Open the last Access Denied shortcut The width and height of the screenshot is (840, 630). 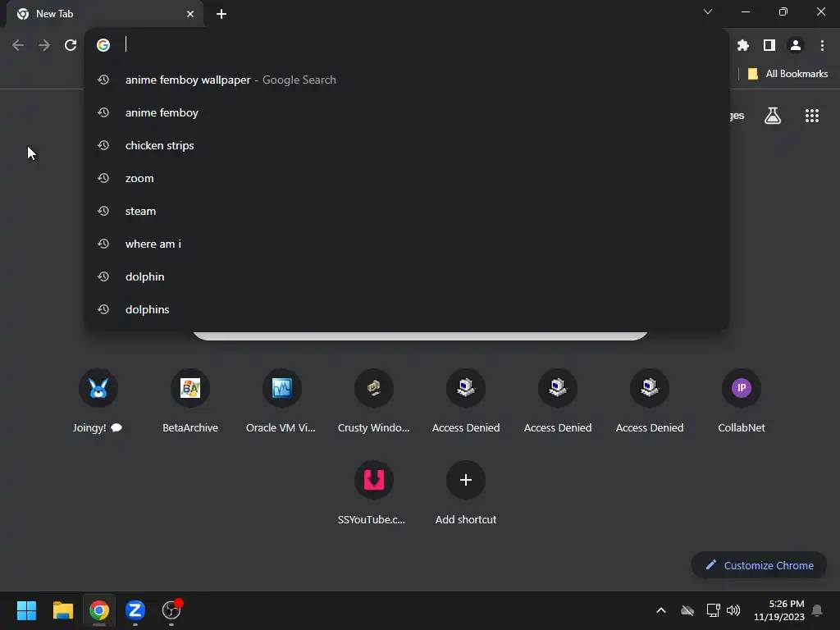point(650,402)
